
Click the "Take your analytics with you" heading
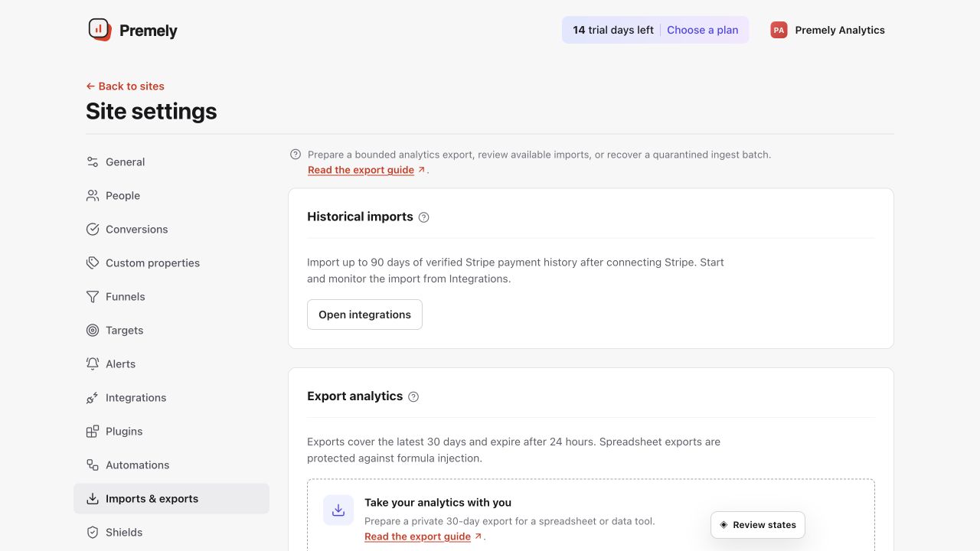pyautogui.click(x=438, y=503)
